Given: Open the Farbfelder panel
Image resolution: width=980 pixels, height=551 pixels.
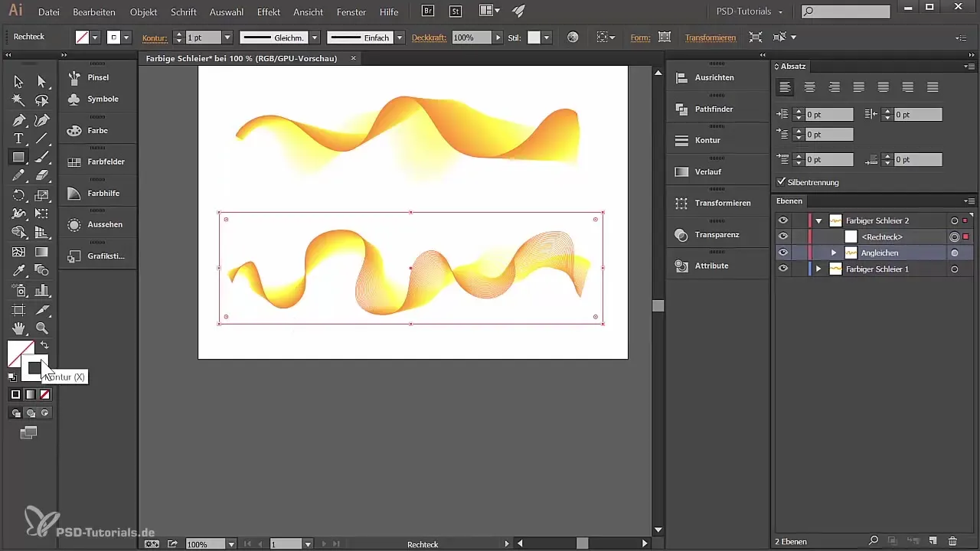Looking at the screenshot, I should (x=106, y=162).
